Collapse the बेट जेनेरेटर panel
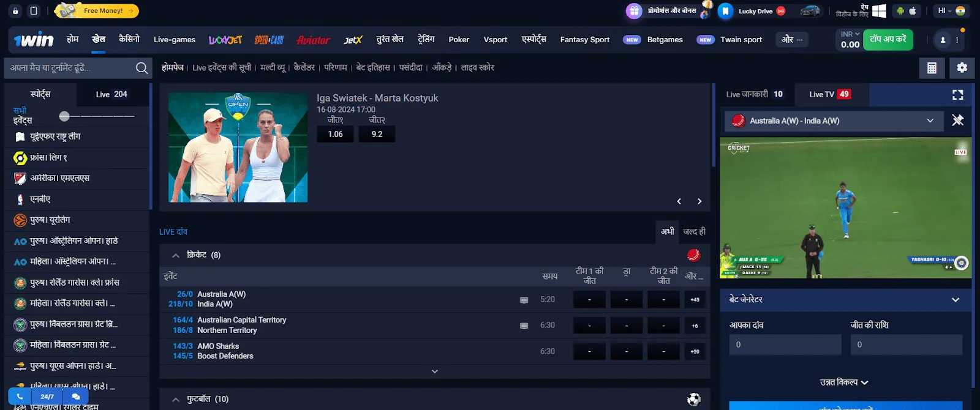The image size is (980, 410). 955,300
